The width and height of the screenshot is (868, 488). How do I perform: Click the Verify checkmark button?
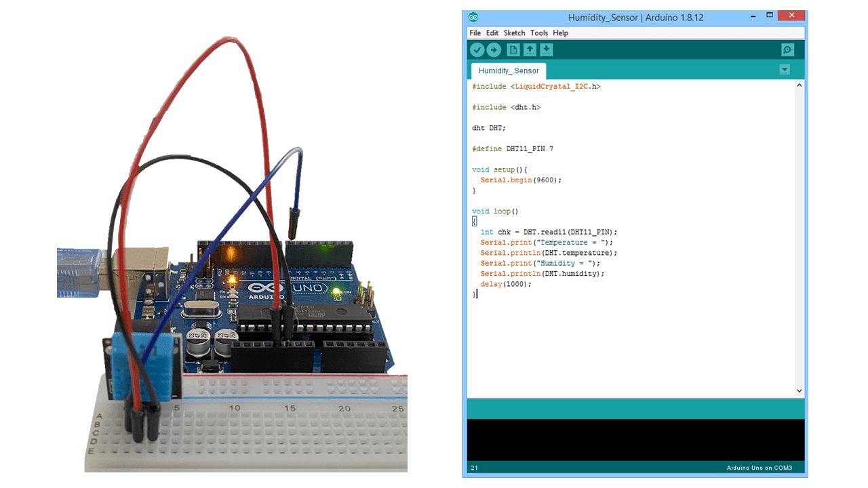coord(477,49)
